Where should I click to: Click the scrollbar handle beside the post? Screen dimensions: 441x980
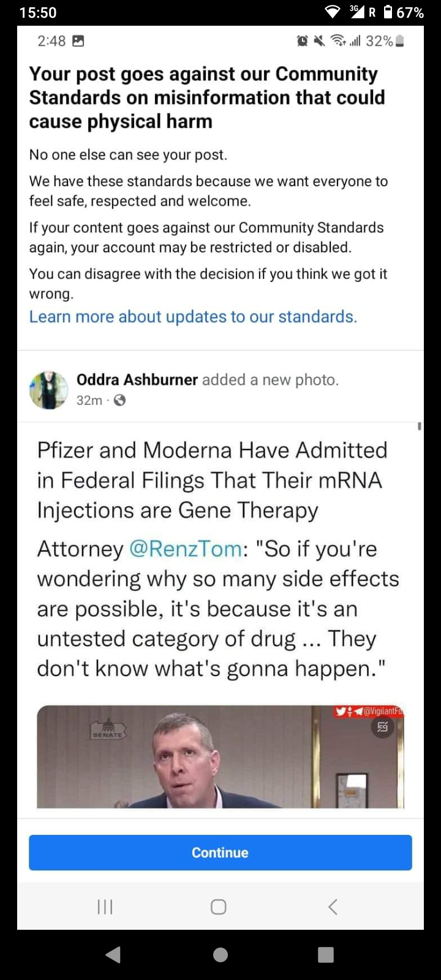pos(420,426)
